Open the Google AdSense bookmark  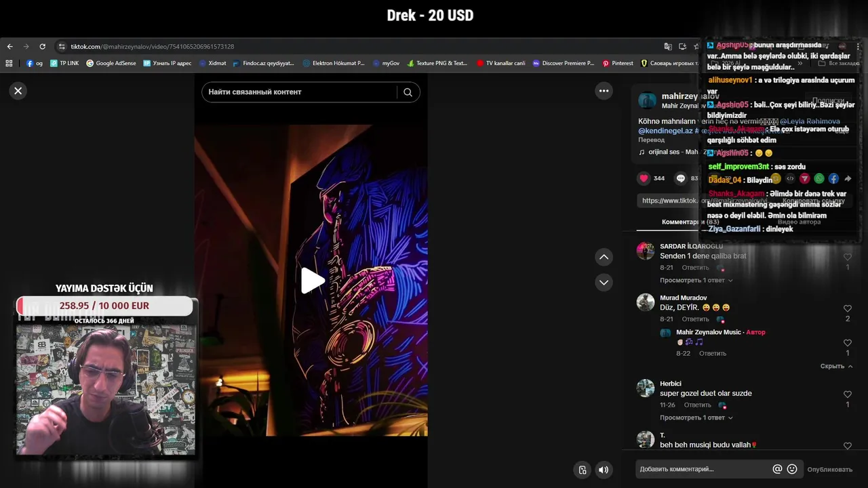click(x=111, y=63)
